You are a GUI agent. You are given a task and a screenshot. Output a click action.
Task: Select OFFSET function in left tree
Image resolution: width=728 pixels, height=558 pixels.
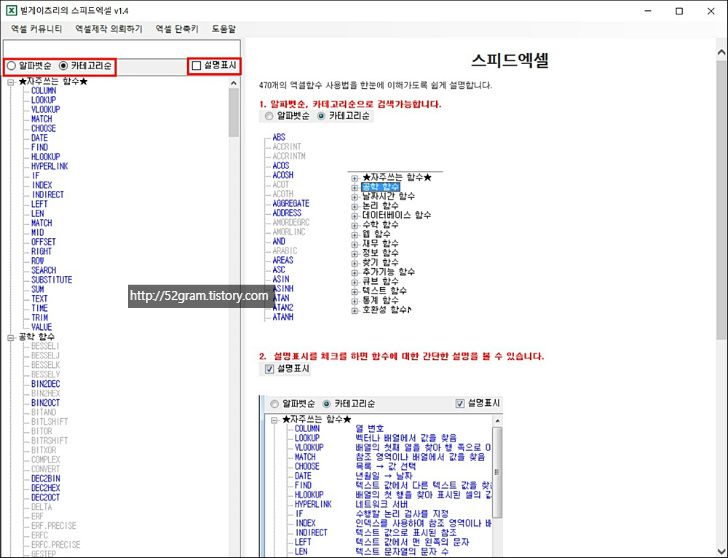(x=44, y=242)
